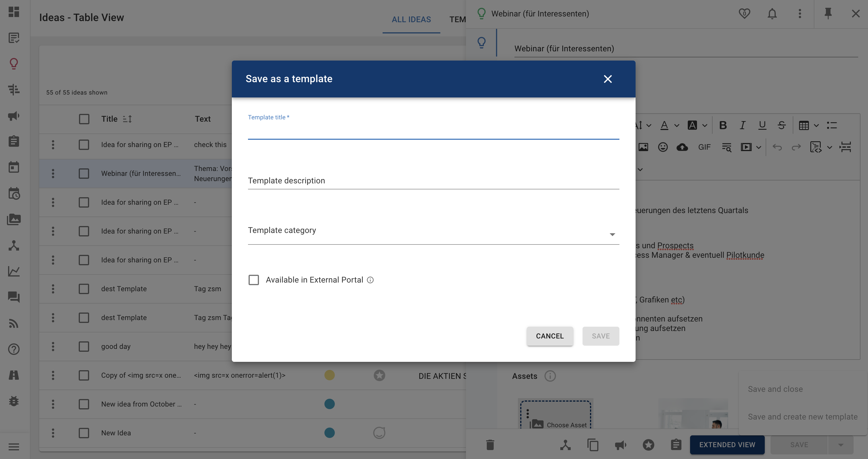This screenshot has width=868, height=459.
Task: Click the Assets info icon
Action: (x=550, y=376)
